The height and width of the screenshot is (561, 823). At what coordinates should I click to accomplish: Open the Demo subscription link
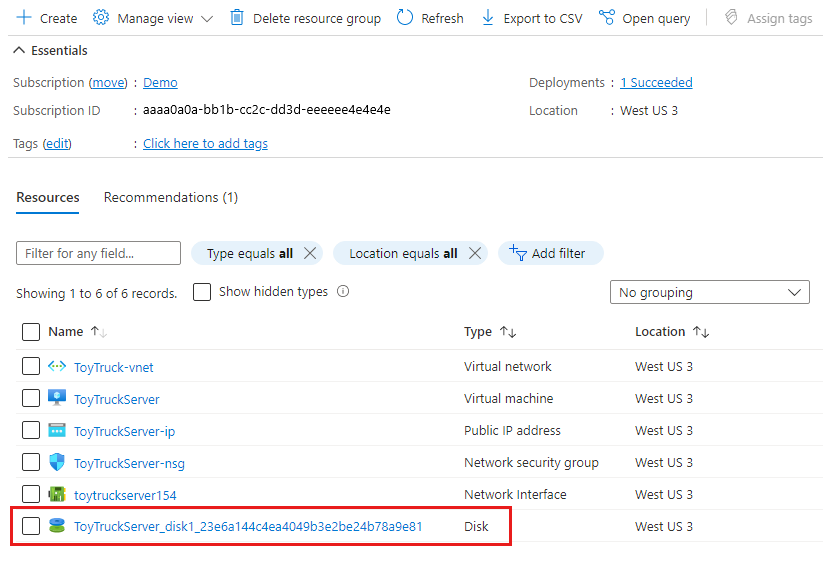(x=160, y=82)
